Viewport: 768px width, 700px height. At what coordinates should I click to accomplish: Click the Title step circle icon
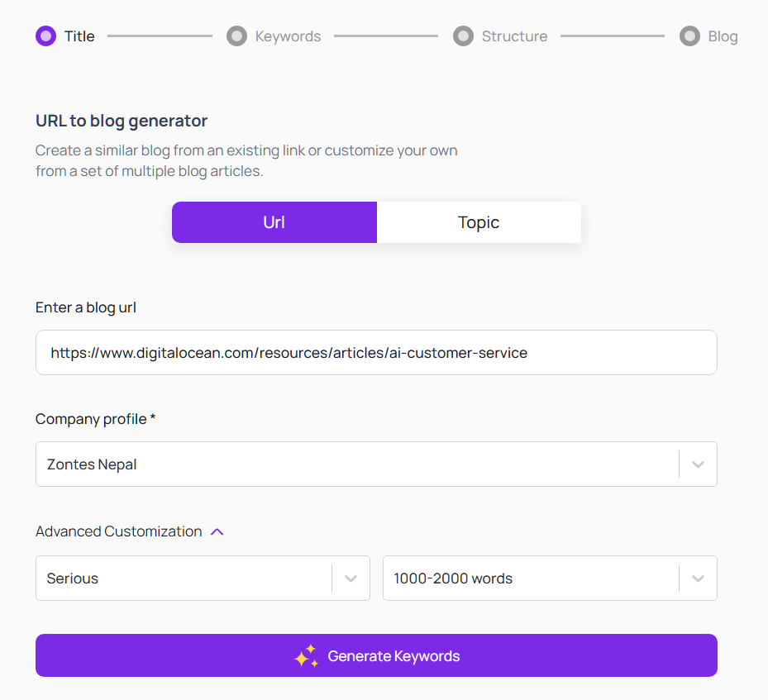pyautogui.click(x=45, y=36)
